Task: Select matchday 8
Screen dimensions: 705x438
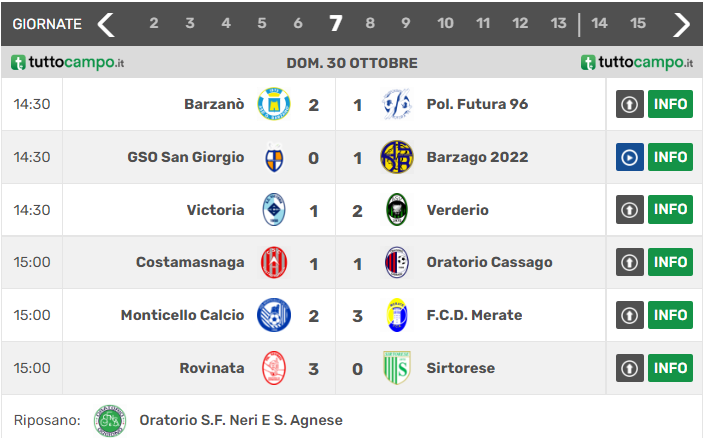Action: point(370,24)
